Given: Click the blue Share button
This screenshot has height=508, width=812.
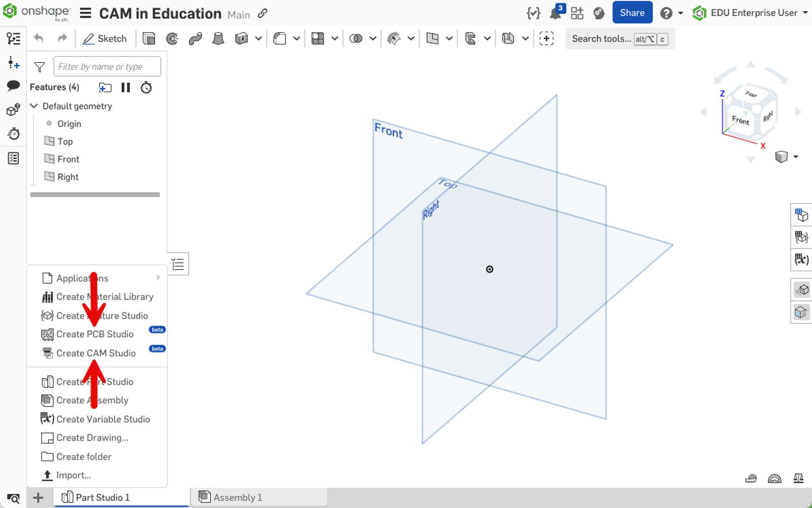Looking at the screenshot, I should (632, 13).
